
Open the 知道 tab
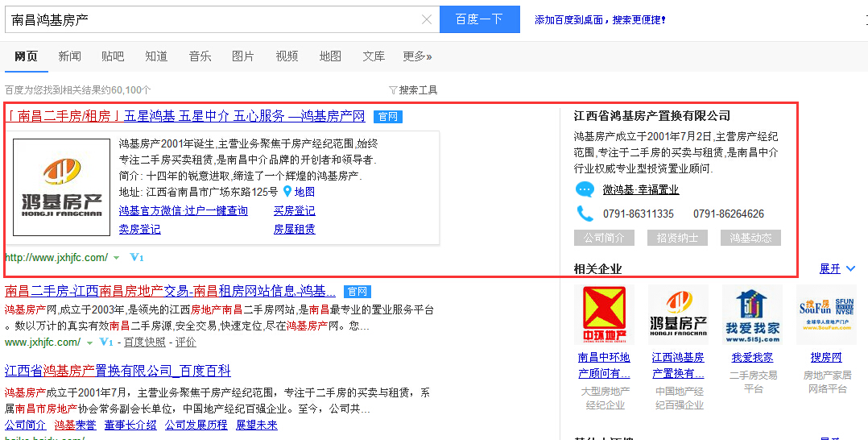(x=157, y=56)
